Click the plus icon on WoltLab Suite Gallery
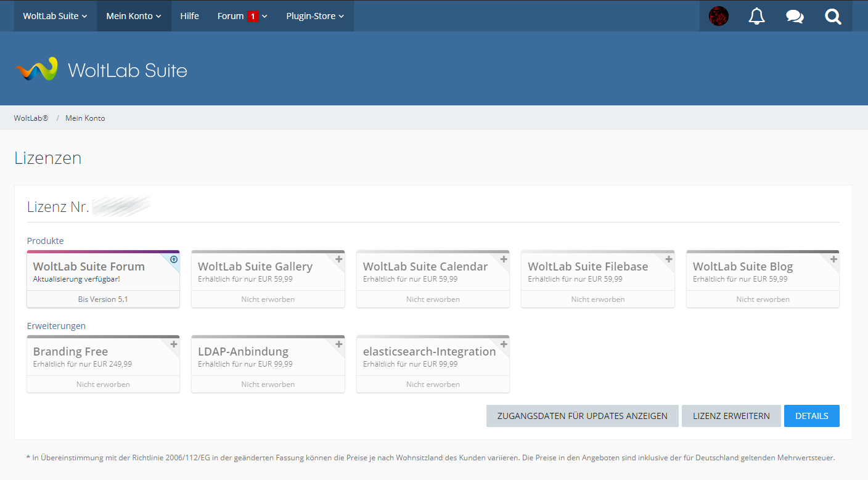This screenshot has width=868, height=480. pyautogui.click(x=338, y=259)
